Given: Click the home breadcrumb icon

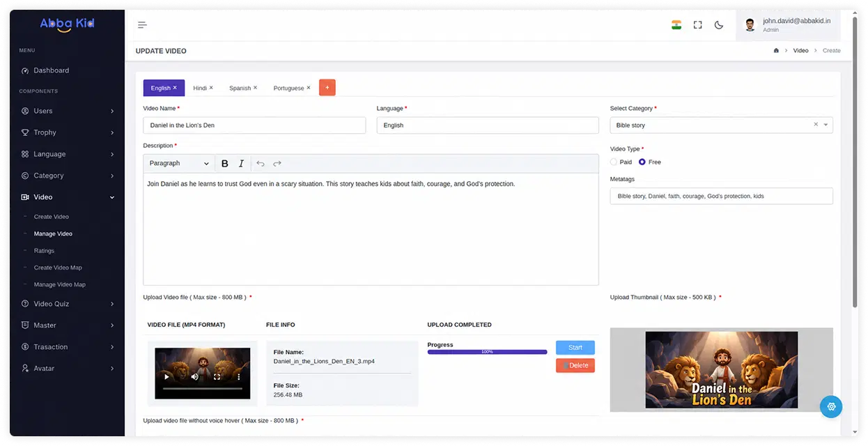Looking at the screenshot, I should [776, 51].
